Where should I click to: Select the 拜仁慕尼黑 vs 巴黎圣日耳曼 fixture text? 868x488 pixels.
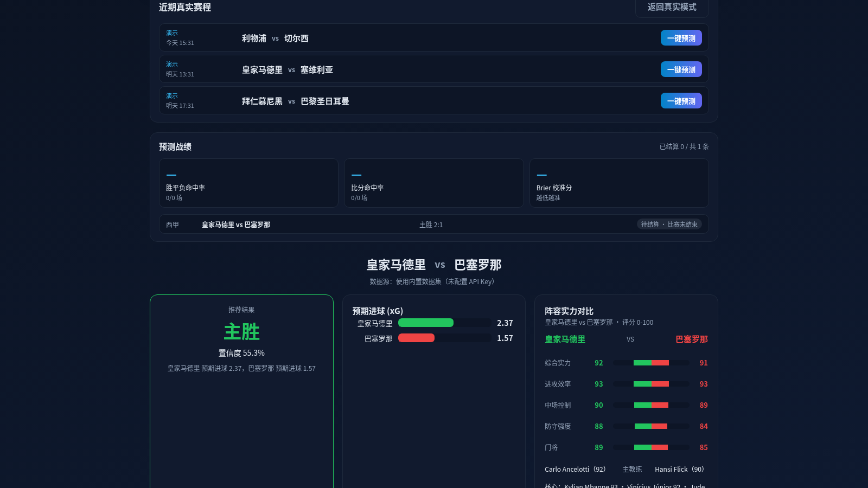pyautogui.click(x=296, y=101)
